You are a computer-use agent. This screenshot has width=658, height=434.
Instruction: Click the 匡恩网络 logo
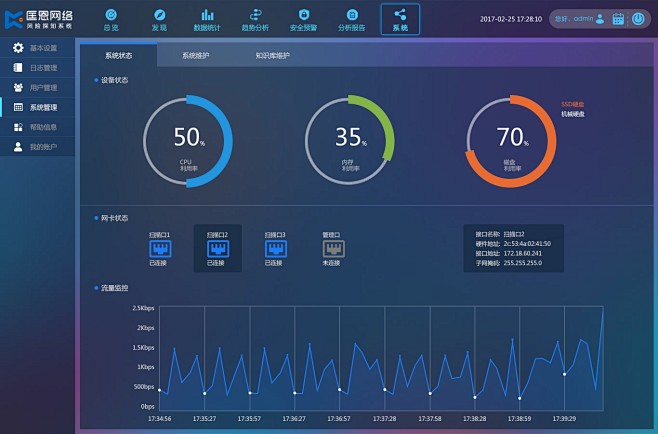pyautogui.click(x=39, y=20)
